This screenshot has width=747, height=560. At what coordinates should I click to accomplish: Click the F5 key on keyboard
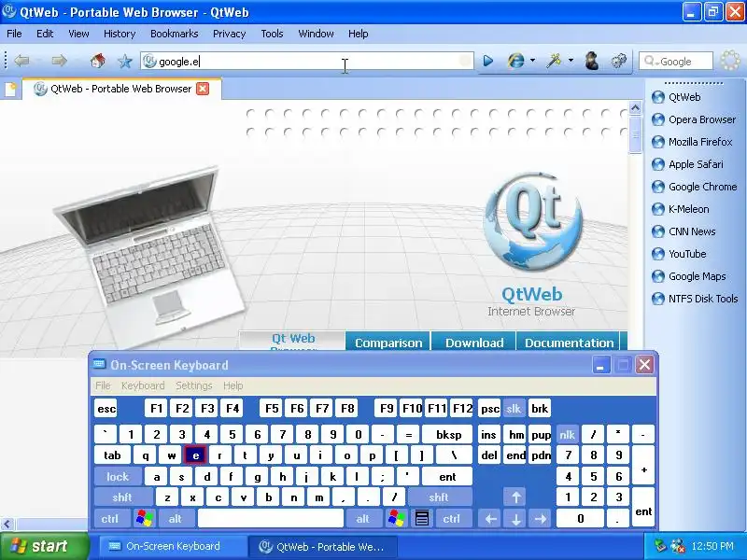(x=272, y=409)
